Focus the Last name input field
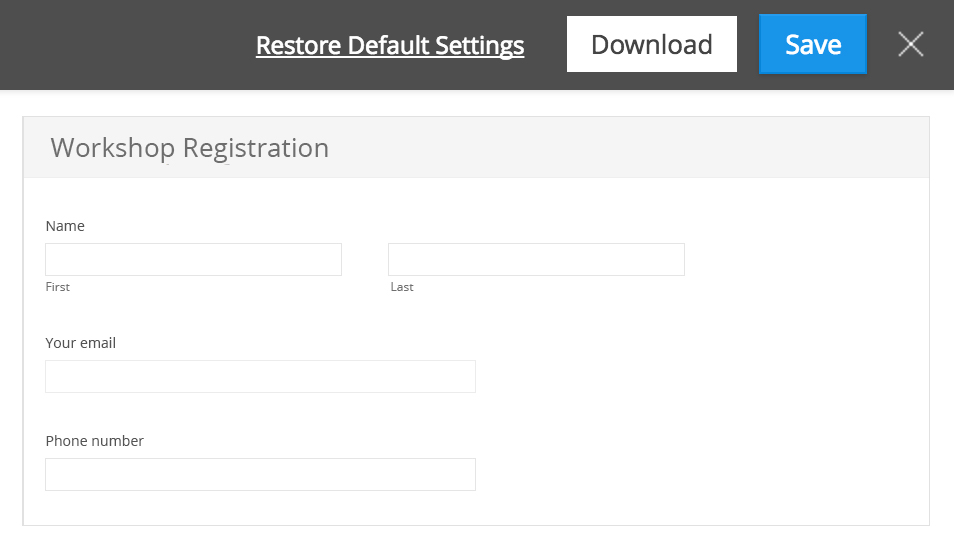 [x=536, y=259]
